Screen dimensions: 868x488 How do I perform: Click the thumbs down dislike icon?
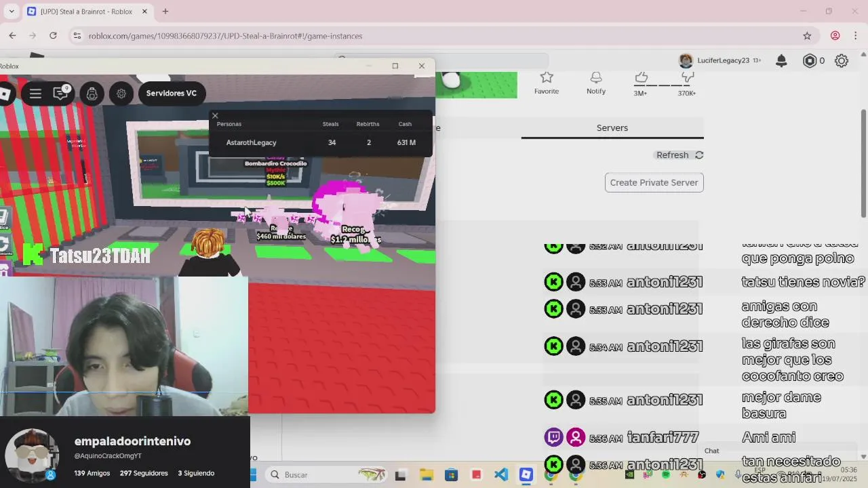pos(688,77)
